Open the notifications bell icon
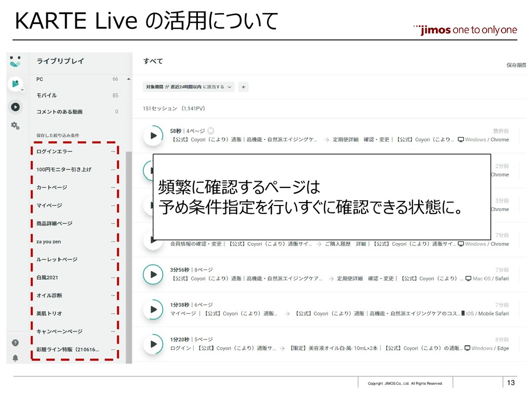Screen dimensions: 532x394 coord(15,358)
